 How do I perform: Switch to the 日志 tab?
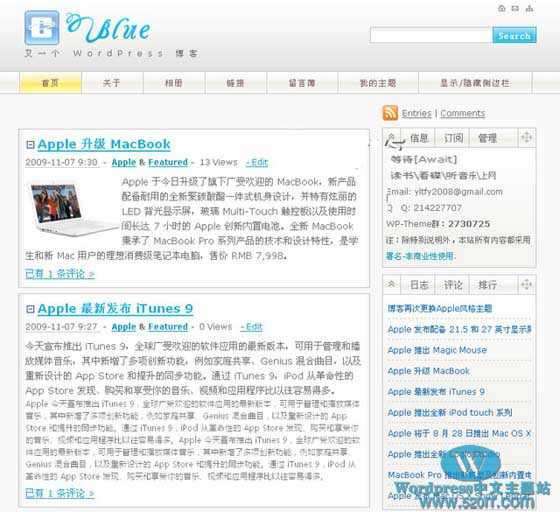[x=419, y=285]
